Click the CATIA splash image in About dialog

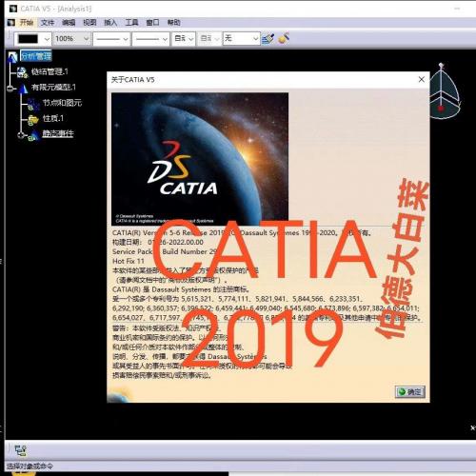[x=200, y=159]
